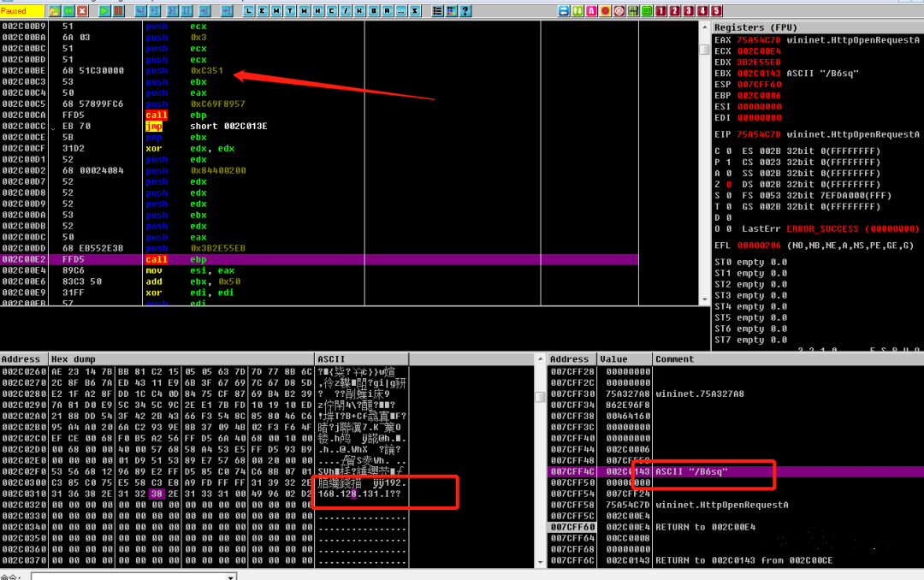Image resolution: width=924 pixels, height=580 pixels.
Task: Pause execution with the red pause icon
Action: [x=118, y=11]
